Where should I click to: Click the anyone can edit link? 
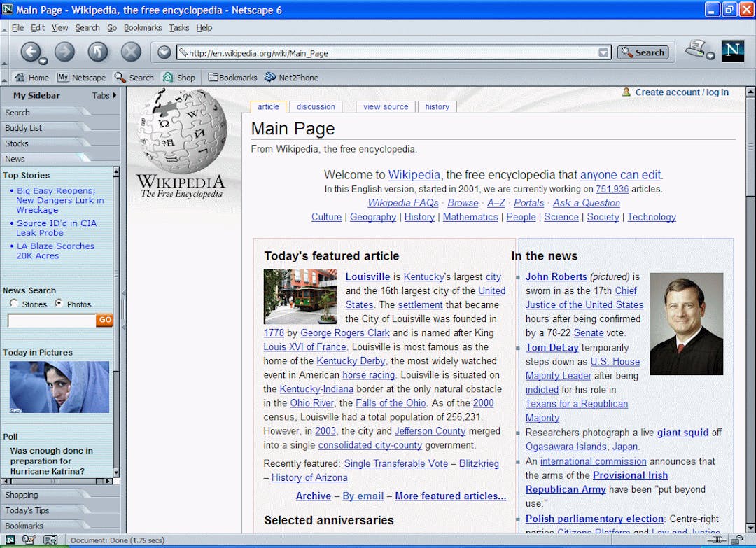point(621,175)
